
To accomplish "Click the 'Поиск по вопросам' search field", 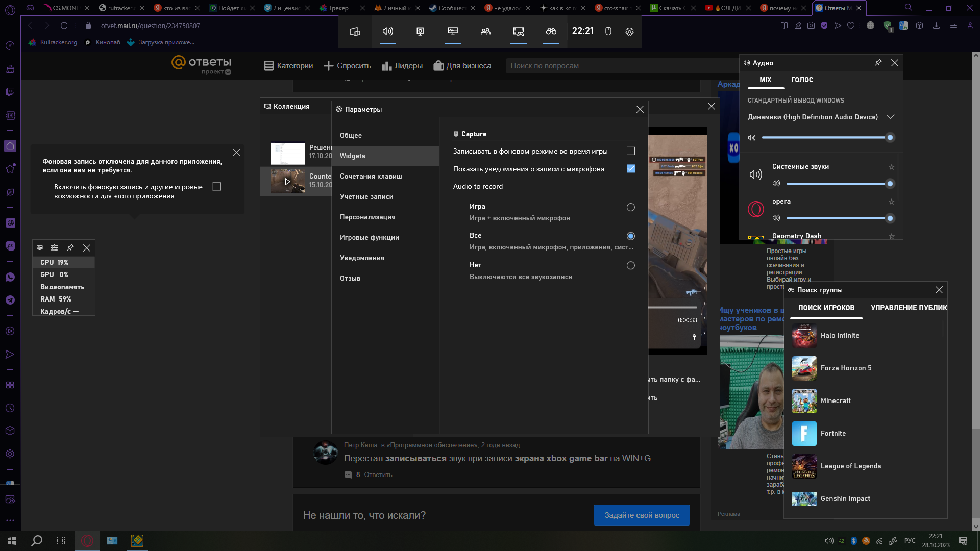I will point(622,66).
